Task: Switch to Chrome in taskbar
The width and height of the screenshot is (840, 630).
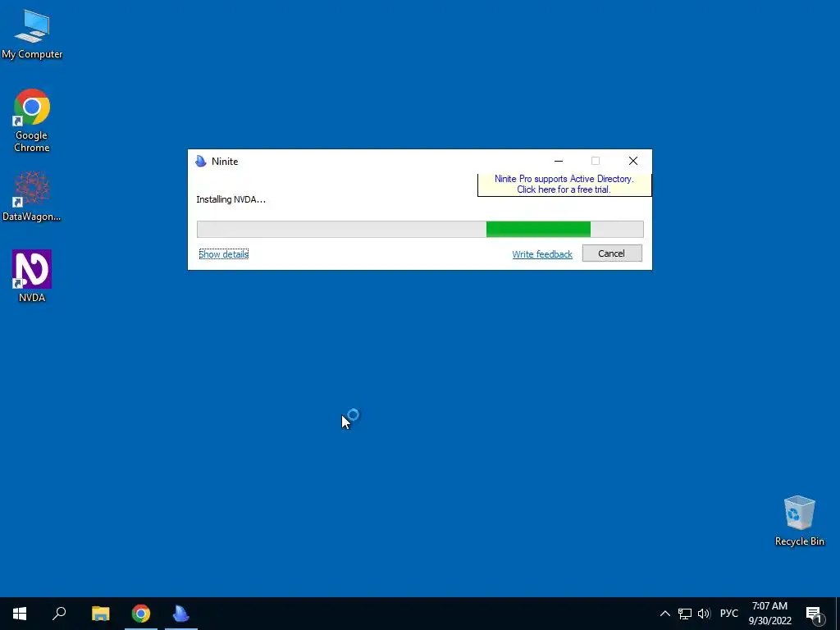Action: 141,614
